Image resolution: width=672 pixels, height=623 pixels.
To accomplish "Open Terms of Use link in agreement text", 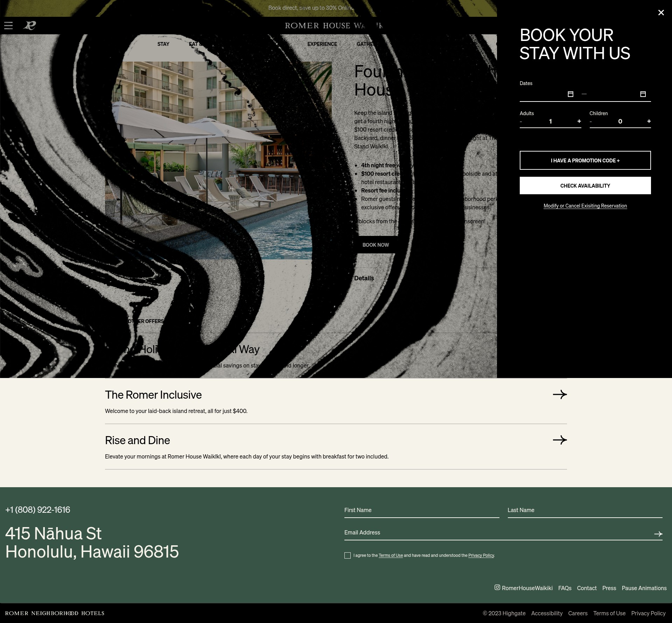I will (x=391, y=555).
